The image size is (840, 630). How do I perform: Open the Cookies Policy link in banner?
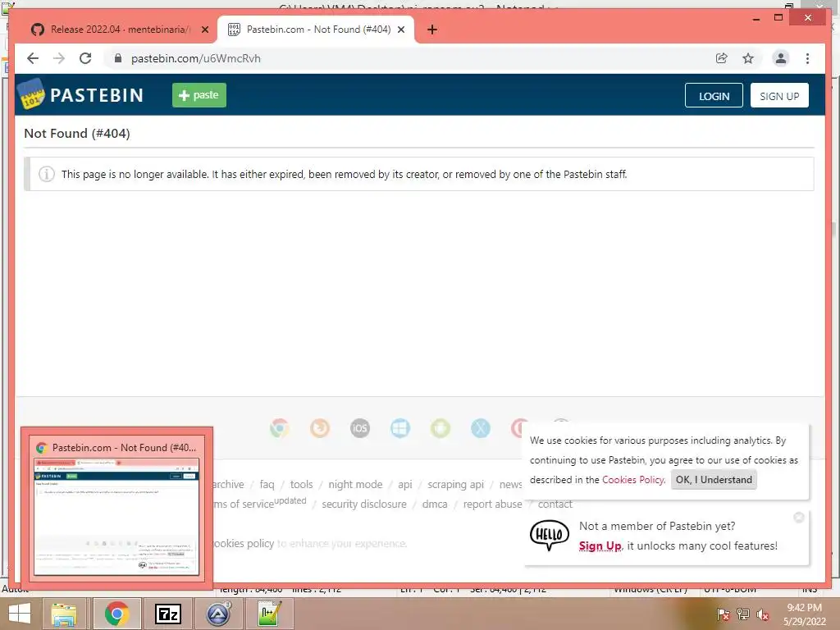633,479
